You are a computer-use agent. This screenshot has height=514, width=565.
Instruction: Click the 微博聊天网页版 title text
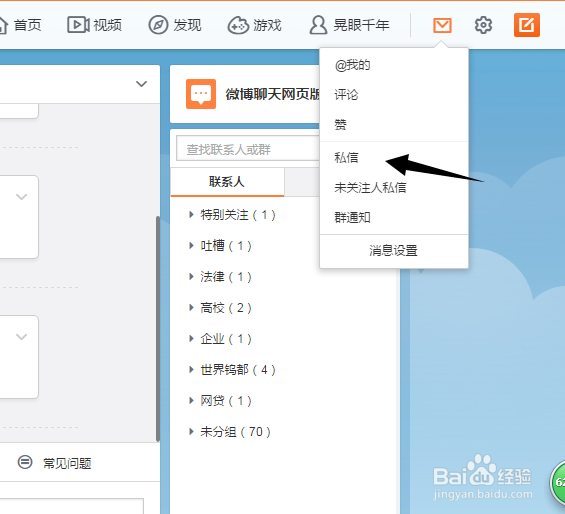point(273,94)
